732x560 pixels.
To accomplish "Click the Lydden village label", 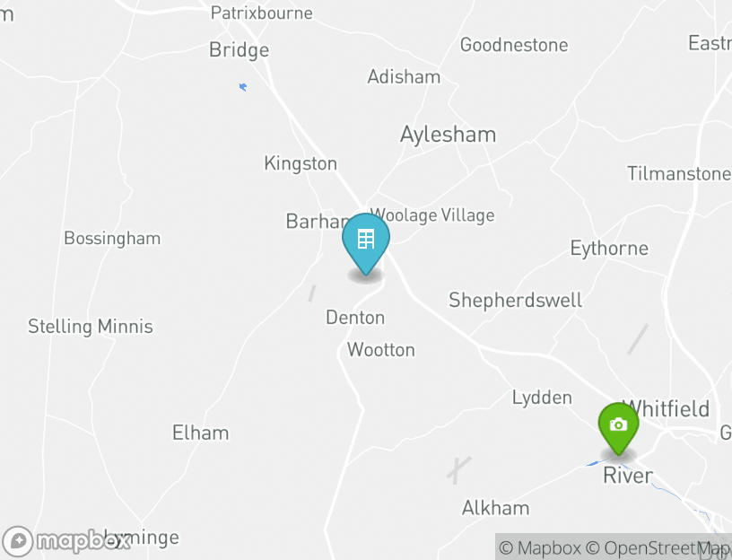I will [542, 398].
